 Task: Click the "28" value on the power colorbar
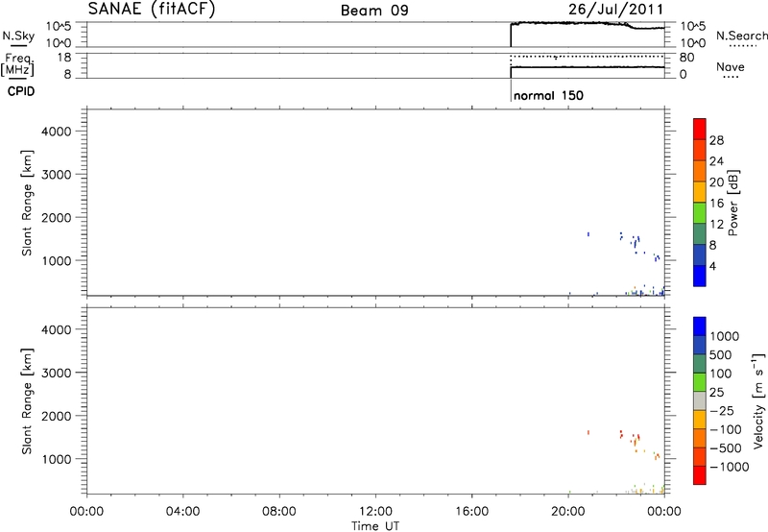(x=716, y=140)
